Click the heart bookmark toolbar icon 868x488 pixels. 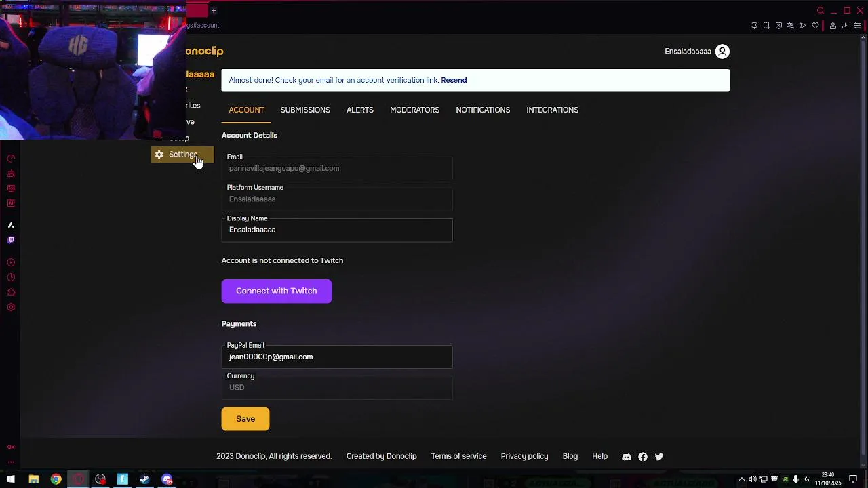click(x=815, y=26)
